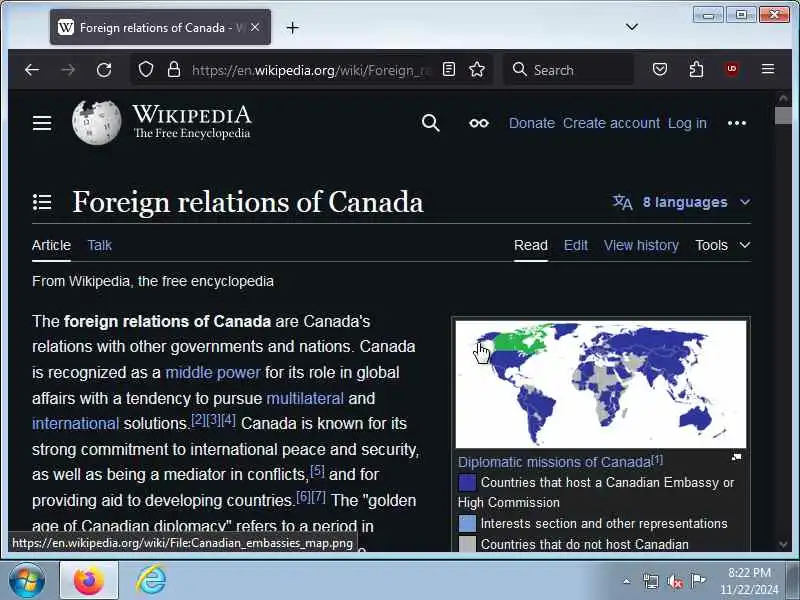
Task: Bookmark this page with the star icon
Action: (x=477, y=69)
